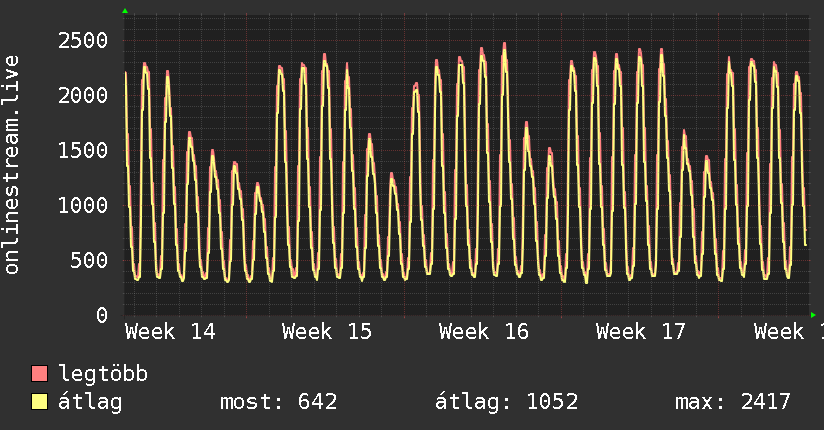Screen dimensions: 824x430
Task: Click the 0 y-axis label
Action: click(x=102, y=315)
